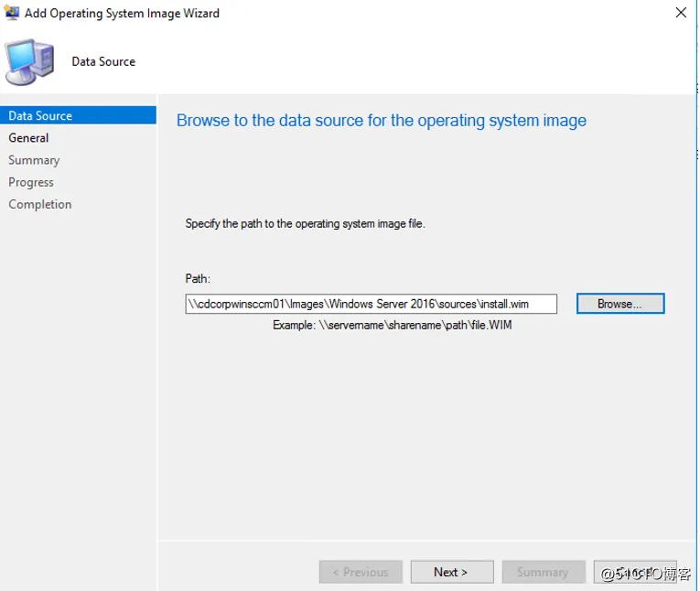Image resolution: width=700 pixels, height=591 pixels.
Task: Open the Summary step in the sidebar
Action: click(34, 160)
